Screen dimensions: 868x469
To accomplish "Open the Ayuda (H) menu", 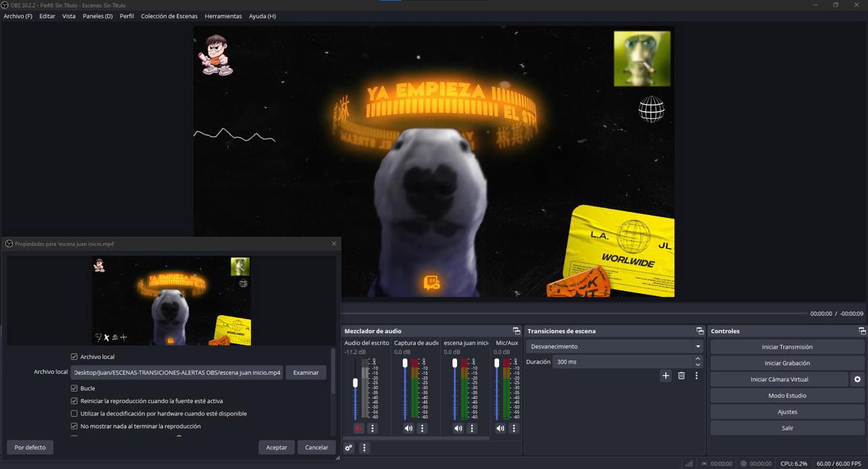I will 262,16.
